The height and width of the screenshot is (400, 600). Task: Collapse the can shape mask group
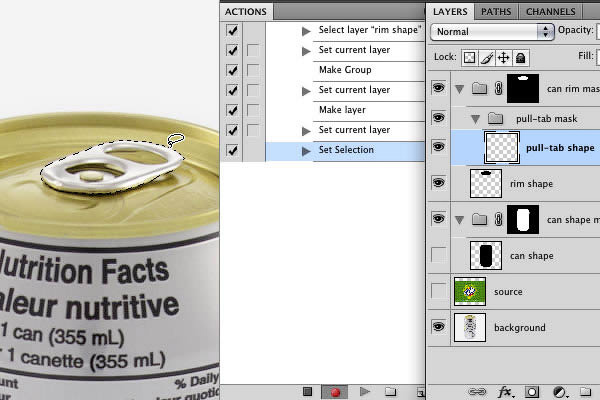click(x=460, y=220)
